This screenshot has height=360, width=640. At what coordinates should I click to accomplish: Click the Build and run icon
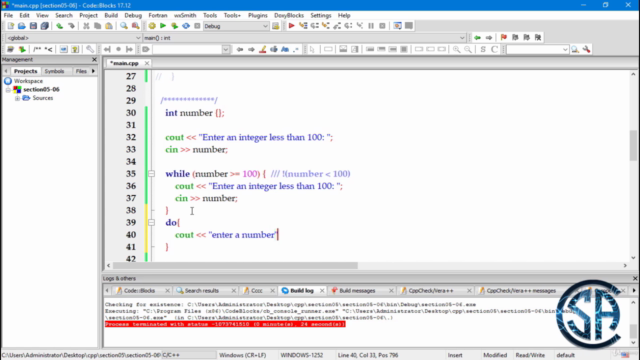(174, 26)
